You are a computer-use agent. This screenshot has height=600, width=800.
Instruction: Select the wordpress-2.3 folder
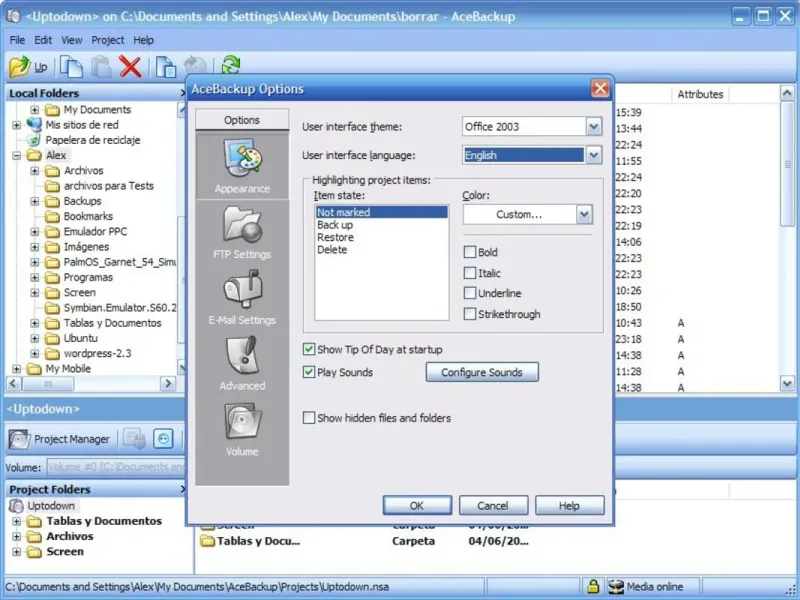(97, 354)
